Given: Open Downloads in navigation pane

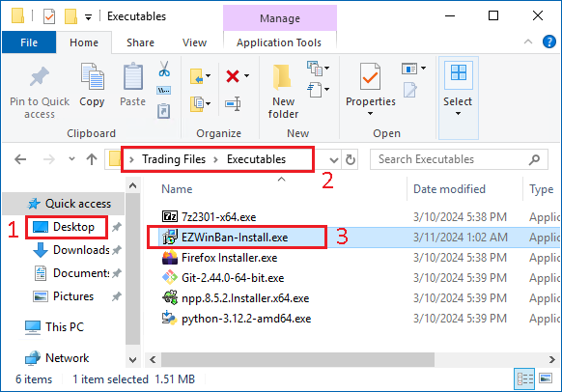Looking at the screenshot, I should point(70,250).
